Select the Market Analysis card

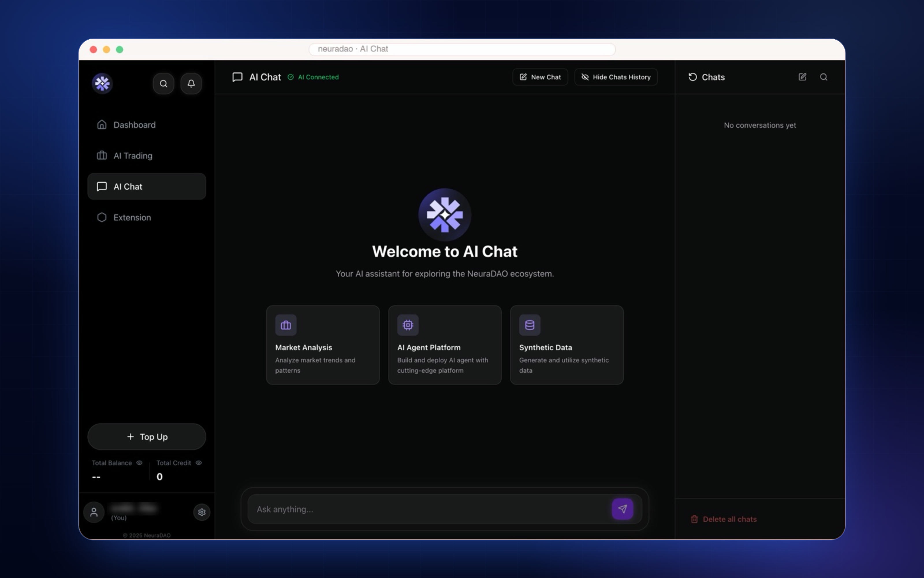[323, 345]
